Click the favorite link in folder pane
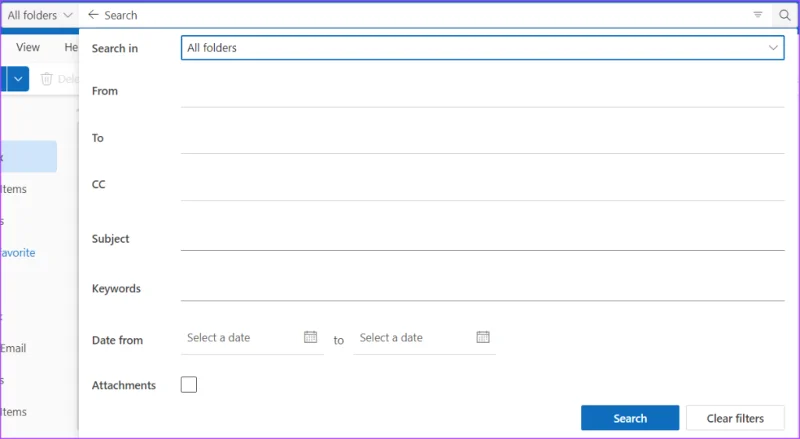 coord(18,253)
